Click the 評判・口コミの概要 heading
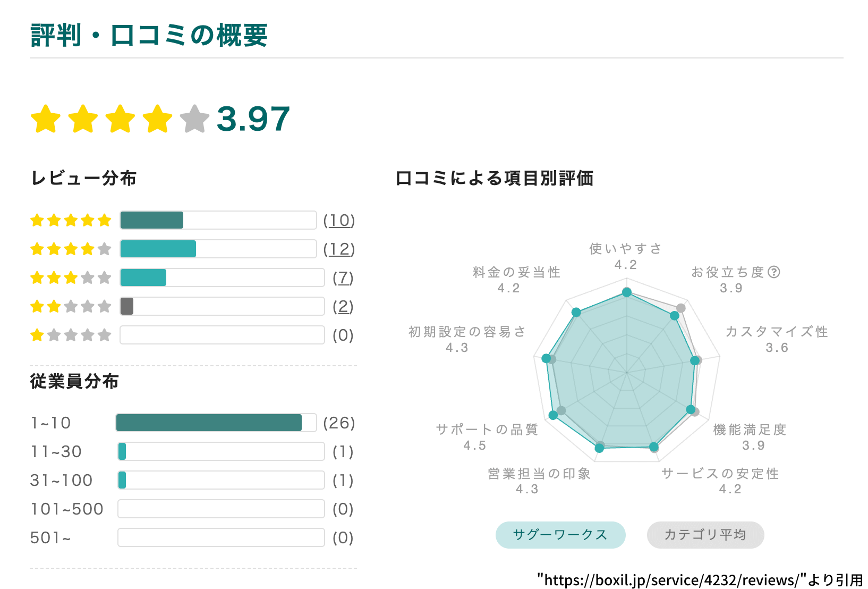Image resolution: width=868 pixels, height=589 pixels. tap(149, 36)
